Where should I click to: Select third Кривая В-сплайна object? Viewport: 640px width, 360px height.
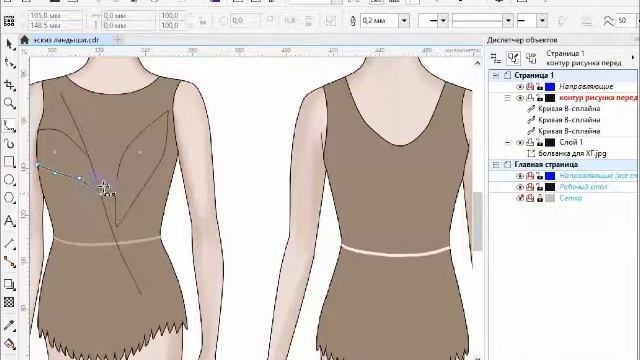569,131
